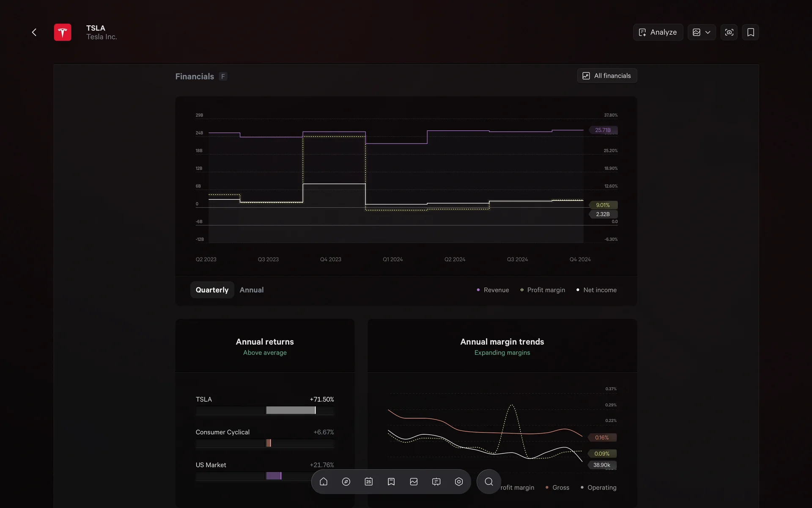This screenshot has width=812, height=508.
Task: Click the round search button
Action: pyautogui.click(x=489, y=482)
